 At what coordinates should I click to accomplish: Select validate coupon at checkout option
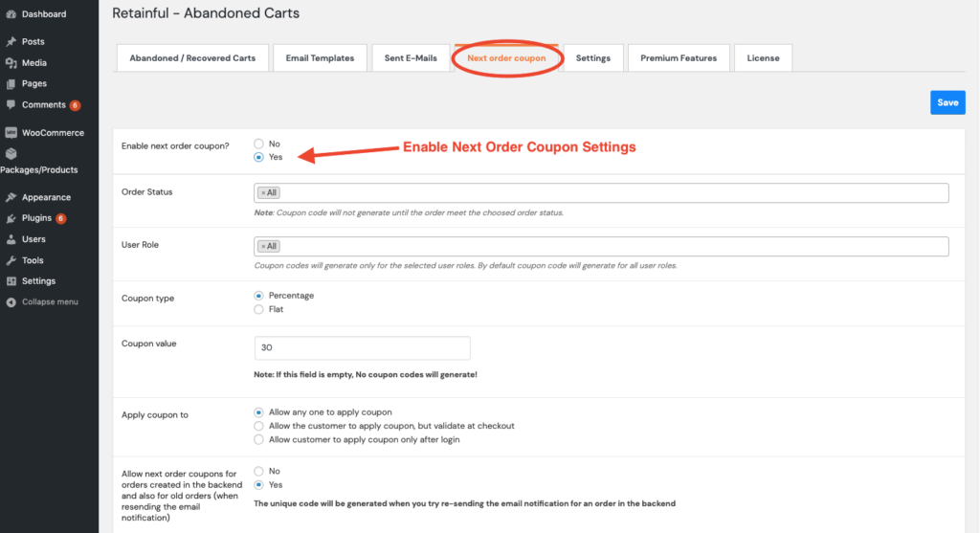coord(258,426)
